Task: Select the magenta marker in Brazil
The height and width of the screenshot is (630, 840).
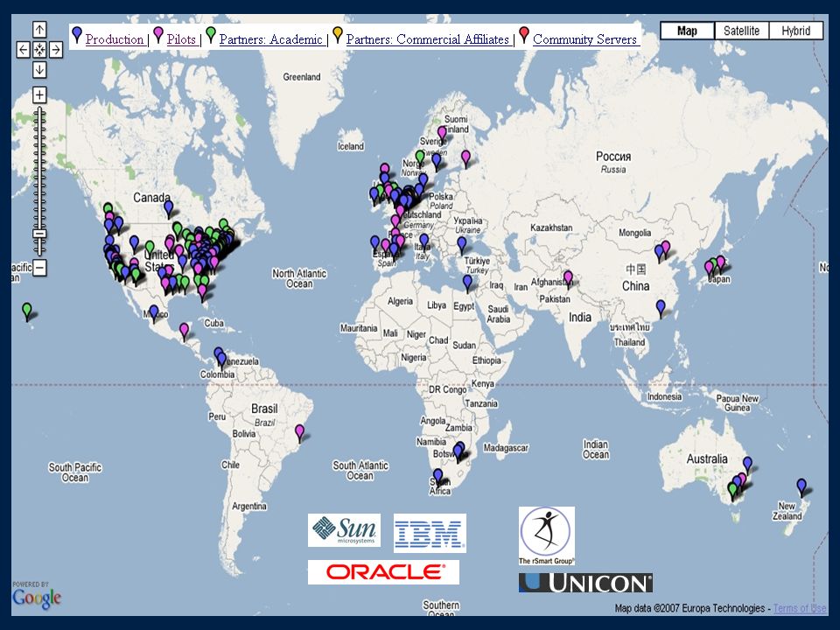Action: [299, 432]
